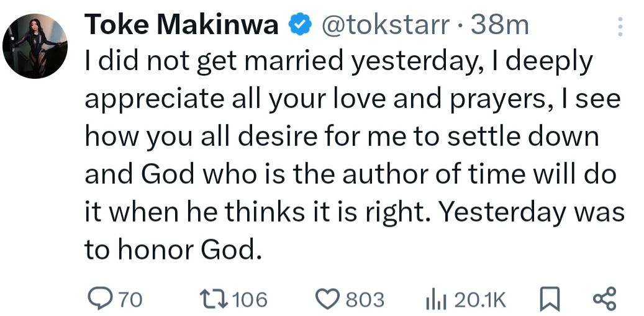Screen dimensions: 644x316
Task: Open Toke Makinwa's profile picture
Action: pyautogui.click(x=34, y=45)
